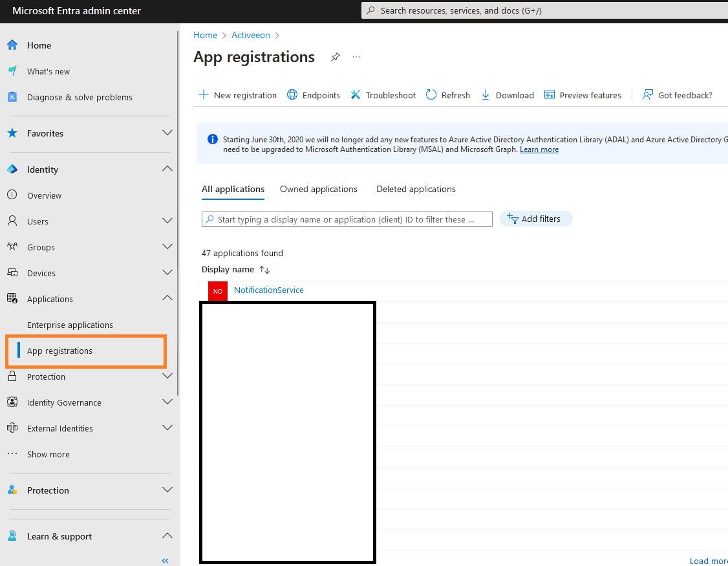Switch to the Owned applications tab
The image size is (728, 566).
319,189
